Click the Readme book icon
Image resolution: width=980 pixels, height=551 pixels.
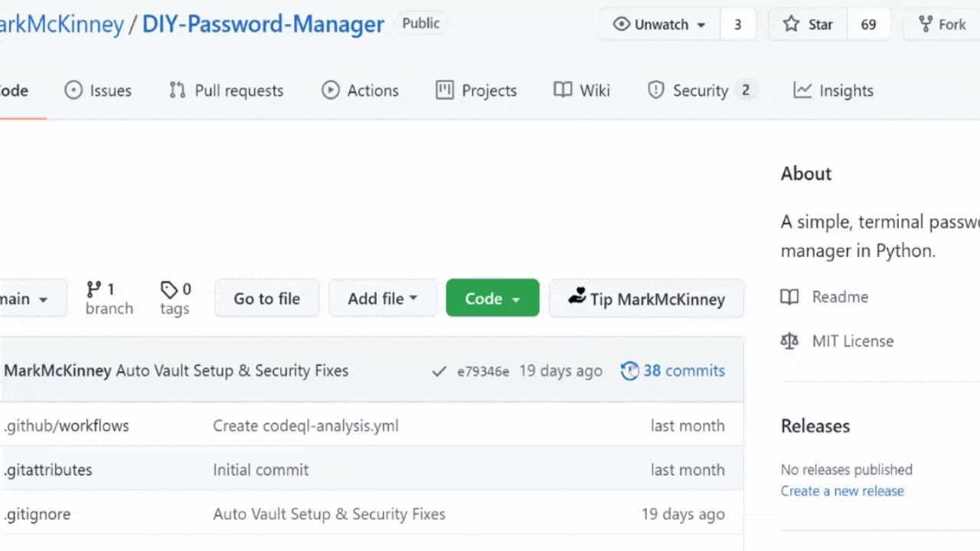[789, 297]
